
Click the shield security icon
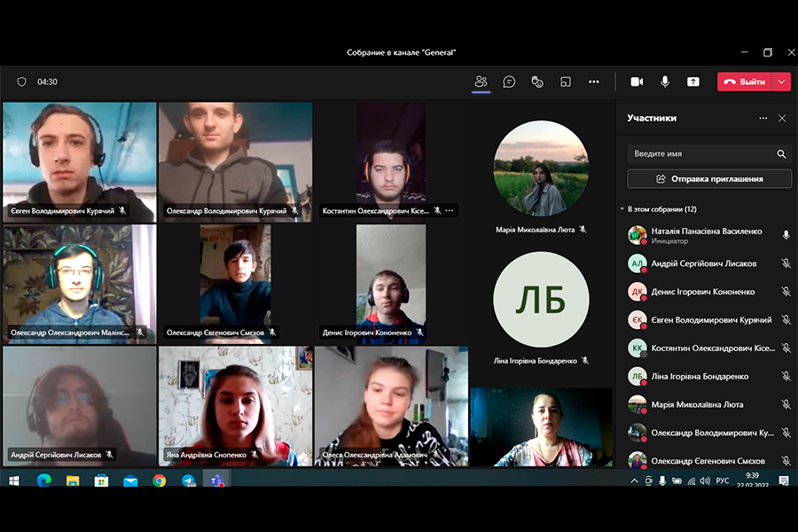pos(22,82)
